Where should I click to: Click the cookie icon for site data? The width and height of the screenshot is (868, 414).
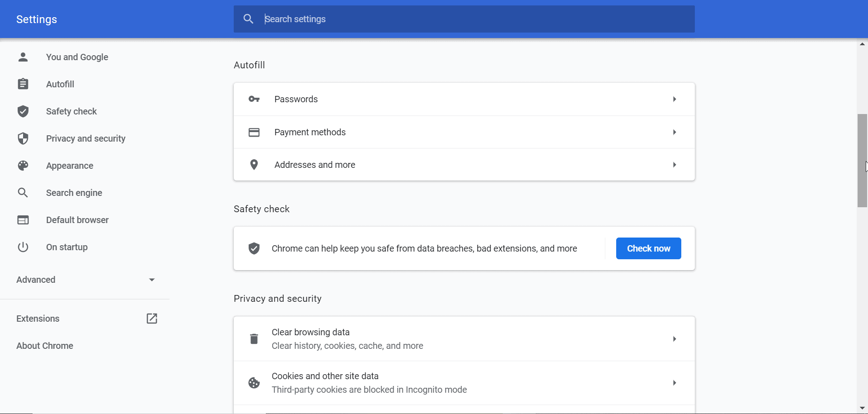pyautogui.click(x=254, y=383)
